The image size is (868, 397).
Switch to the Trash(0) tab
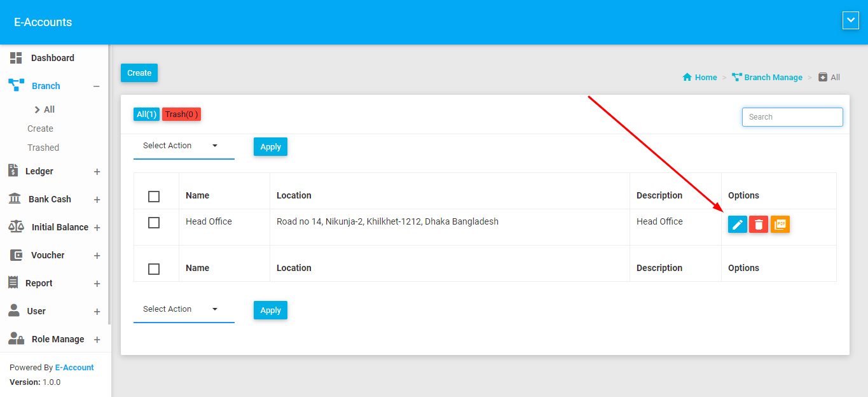pos(181,115)
